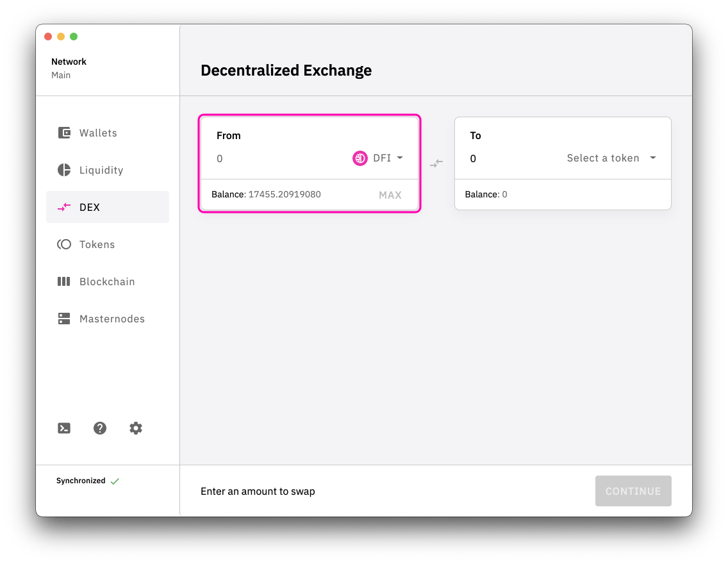Screen dimensions: 728x564
Task: Click the Wallets sidebar icon
Action: (x=64, y=133)
